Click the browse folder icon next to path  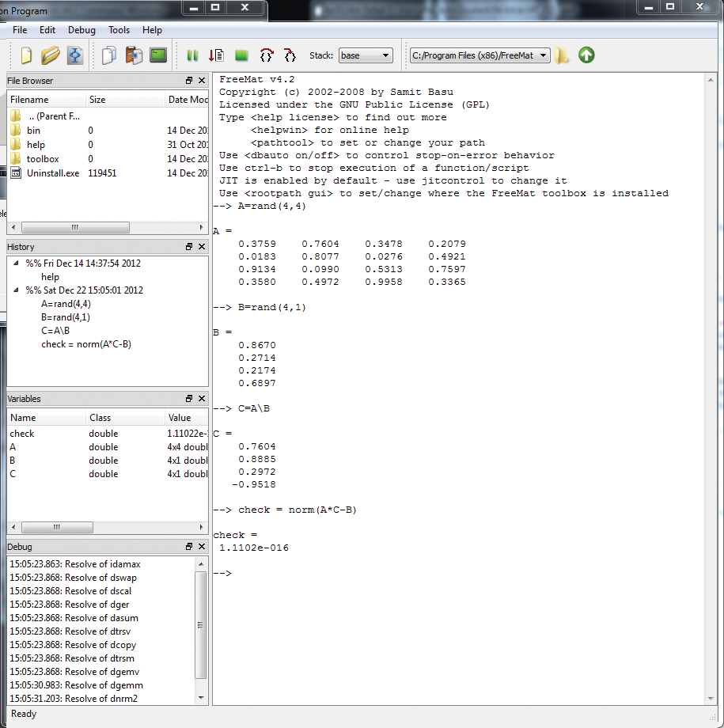coord(559,55)
